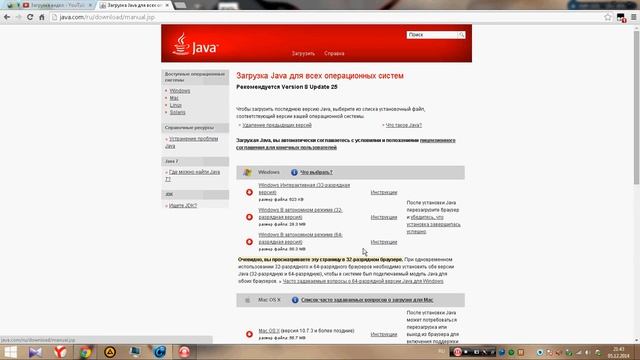Click red download icon for Windows 32-разрядная offline
The height and width of the screenshot is (360, 640).
pos(249,217)
